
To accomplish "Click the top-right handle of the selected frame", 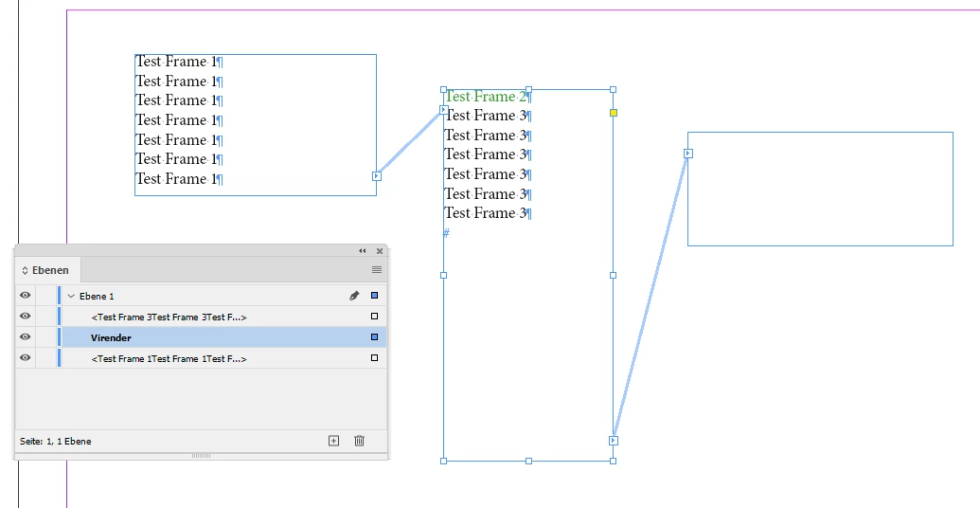I will coord(614,90).
